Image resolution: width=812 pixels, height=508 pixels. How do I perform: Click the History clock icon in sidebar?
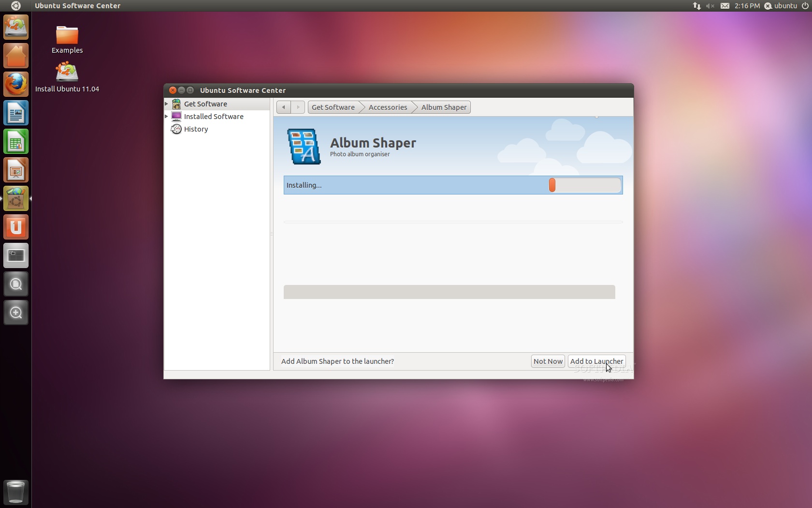(x=176, y=129)
